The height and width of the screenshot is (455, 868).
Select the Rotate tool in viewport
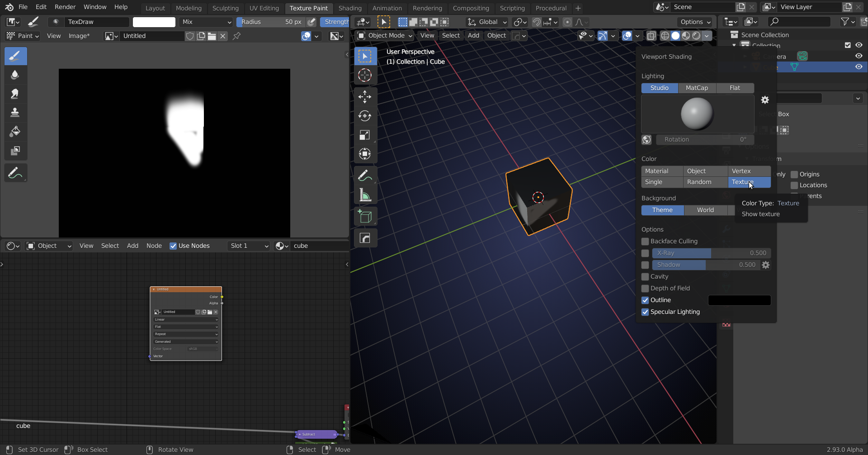point(365,116)
